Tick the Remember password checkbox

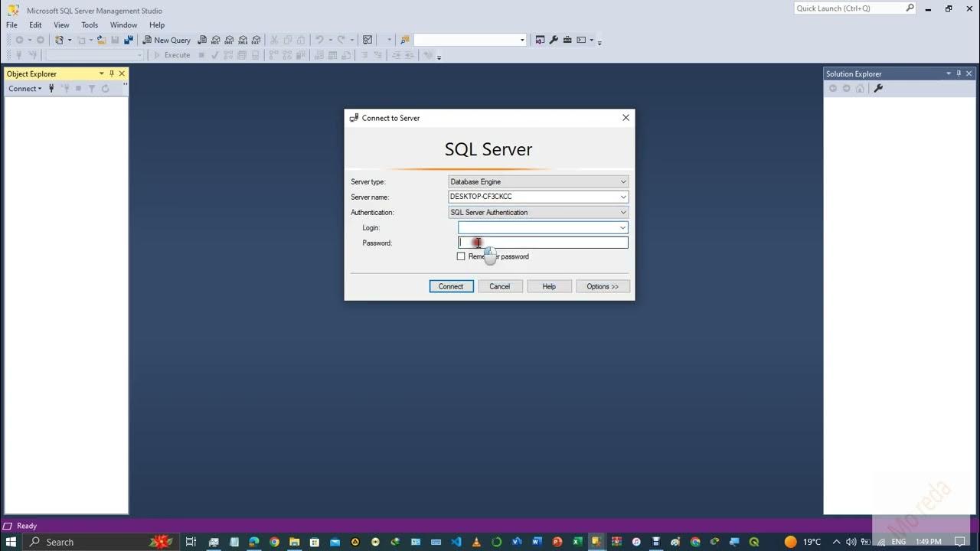(461, 256)
